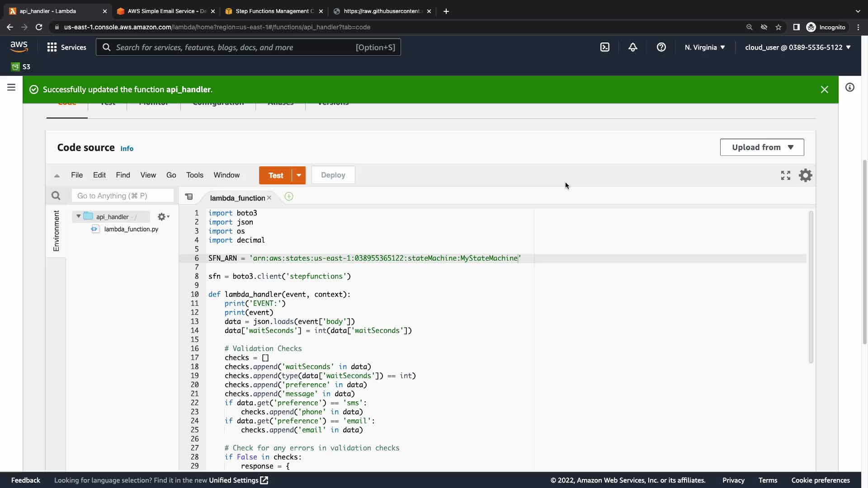The height and width of the screenshot is (488, 868).
Task: Click search magnifier in file sidebar
Action: point(56,196)
